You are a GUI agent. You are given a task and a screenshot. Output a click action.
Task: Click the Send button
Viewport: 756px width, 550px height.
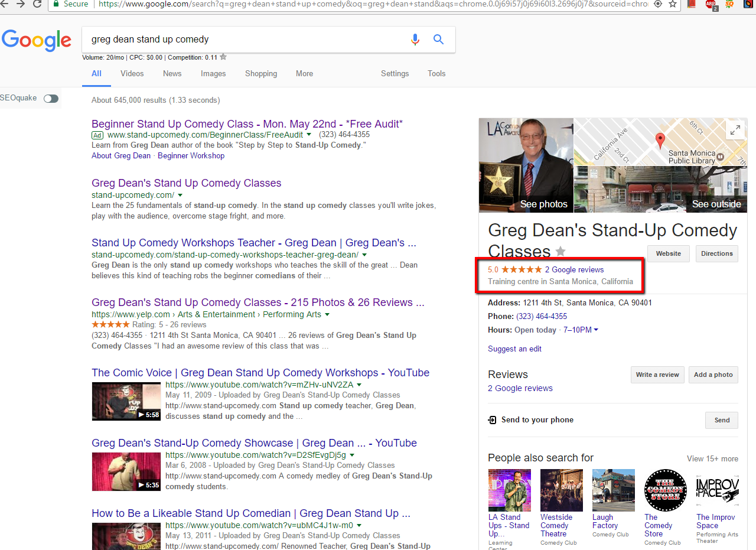click(x=722, y=420)
